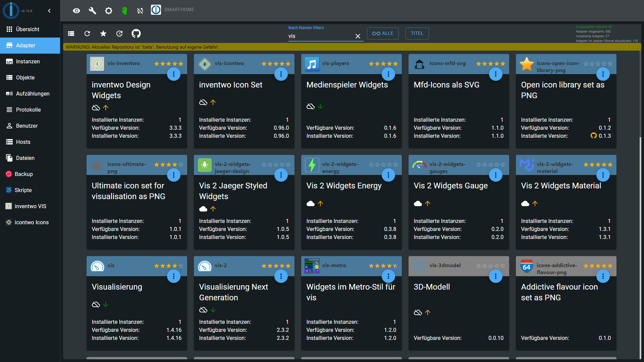Open the SMARTHOME host icon
Viewport: 644px width, 362px height.
coord(156,10)
